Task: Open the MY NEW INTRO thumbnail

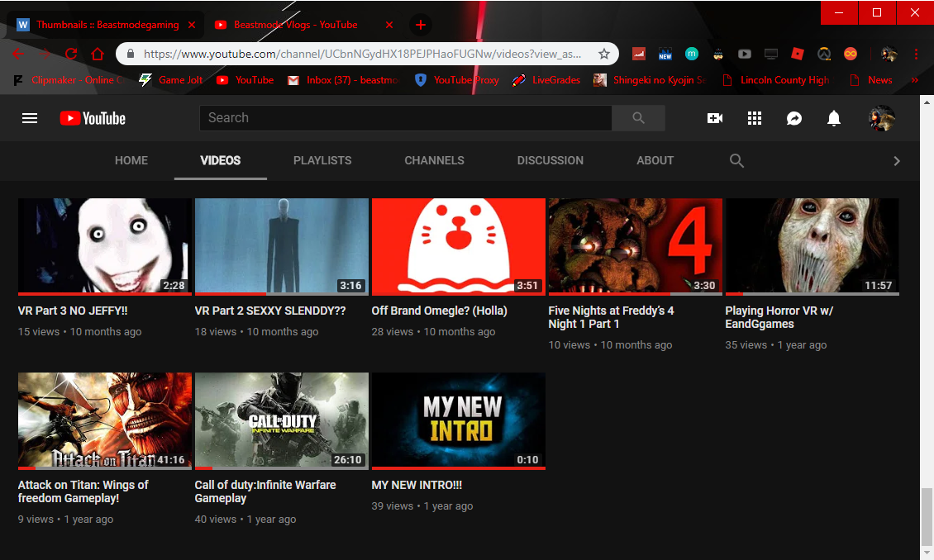Action: 459,420
